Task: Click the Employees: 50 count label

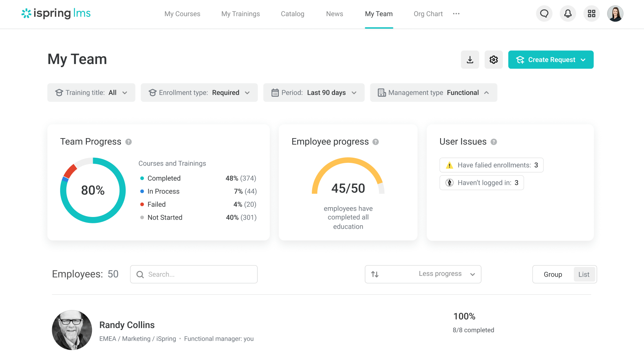Action: coord(85,274)
